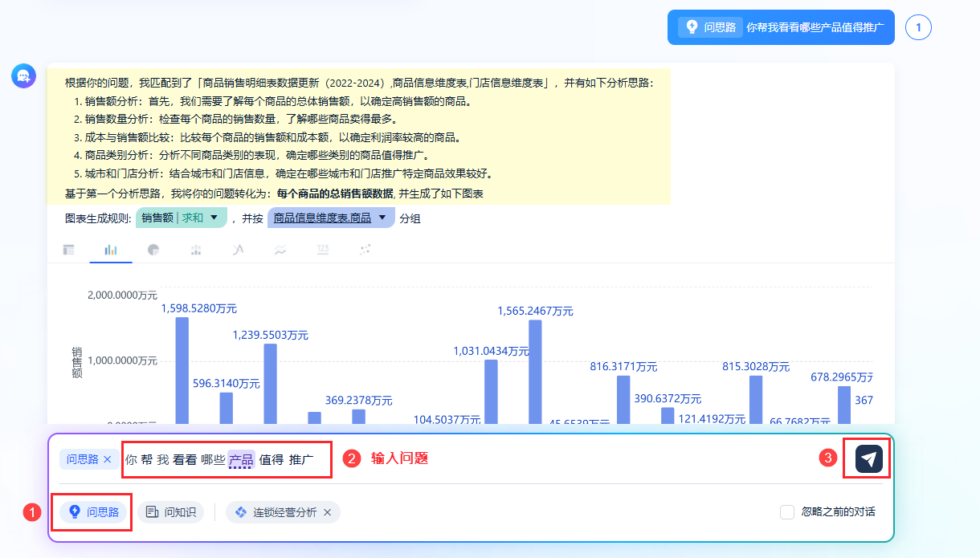Click the bar labeled 1,239.5503万元
Viewport: 980px width, 558px height.
coord(271,383)
